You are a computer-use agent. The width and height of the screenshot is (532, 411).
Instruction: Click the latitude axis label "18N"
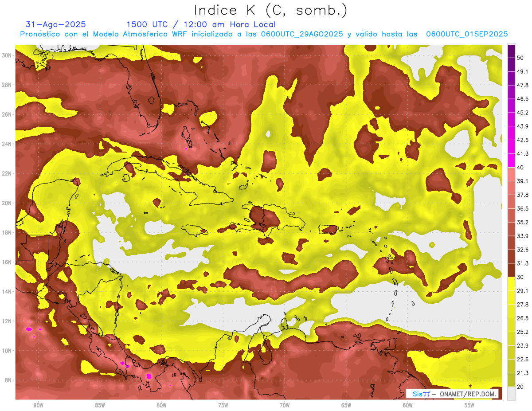click(x=8, y=232)
